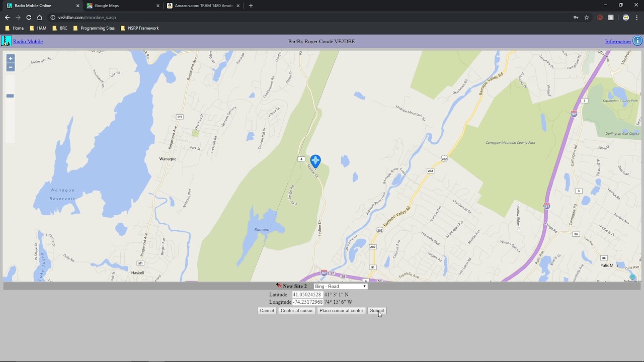This screenshot has height=362, width=644.
Task: Click the Radio Mobile logo icon
Action: click(x=6, y=41)
